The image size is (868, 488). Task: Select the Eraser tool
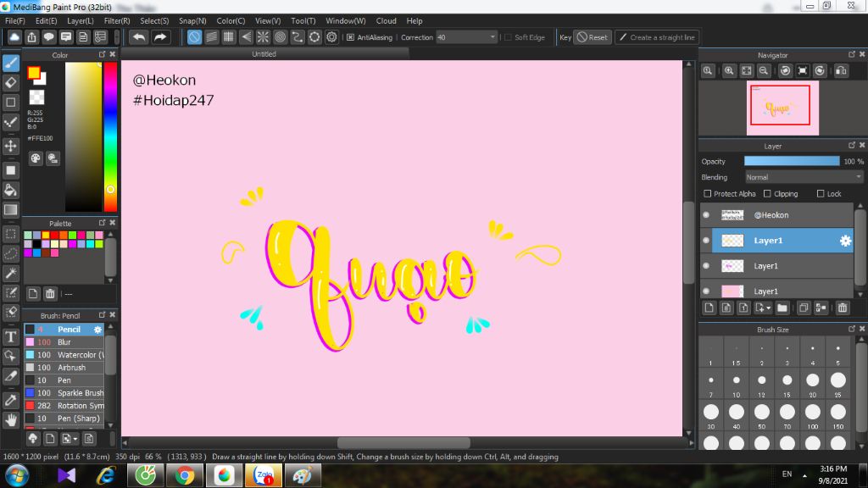pos(10,82)
